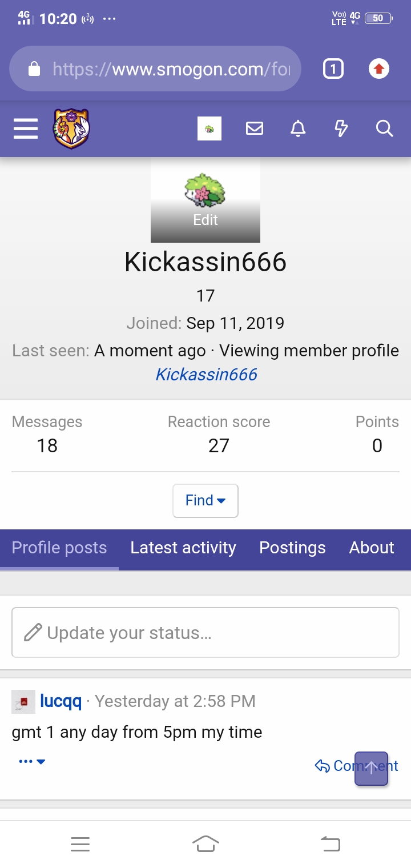Tap the lightning bolt What's New icon
Image resolution: width=411 pixels, height=868 pixels.
pos(341,129)
